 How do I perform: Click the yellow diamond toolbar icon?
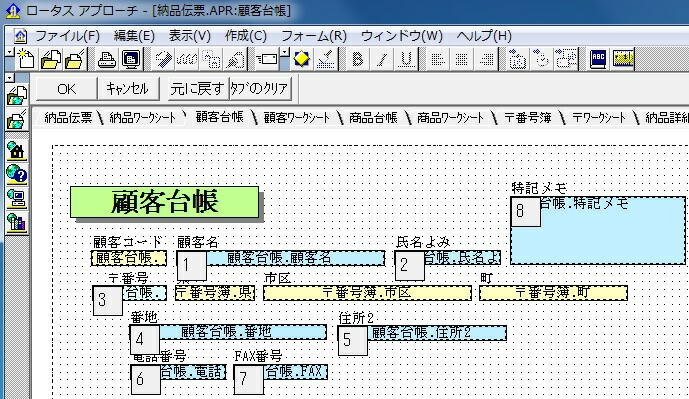(301, 58)
